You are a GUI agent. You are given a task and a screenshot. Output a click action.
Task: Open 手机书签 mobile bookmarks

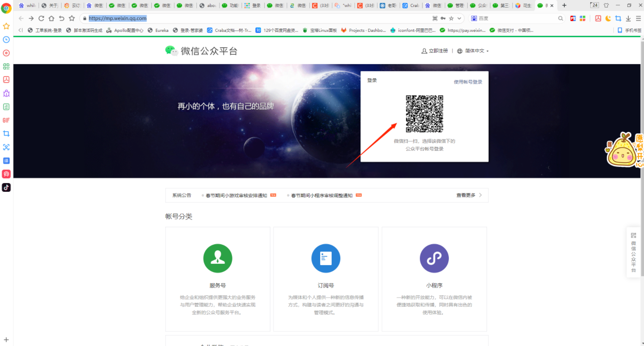click(629, 30)
